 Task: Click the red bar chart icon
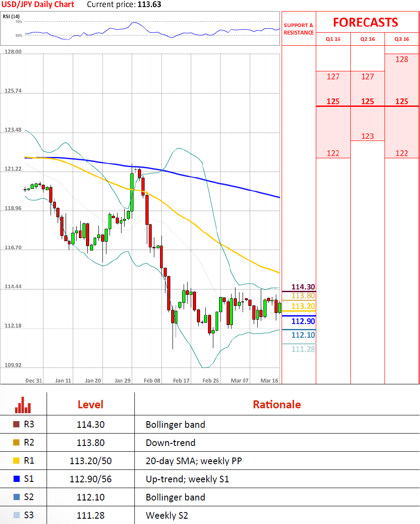click(23, 405)
